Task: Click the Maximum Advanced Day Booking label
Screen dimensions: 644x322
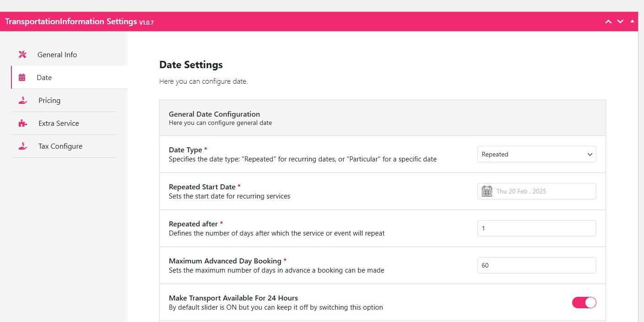Action: coord(225,261)
